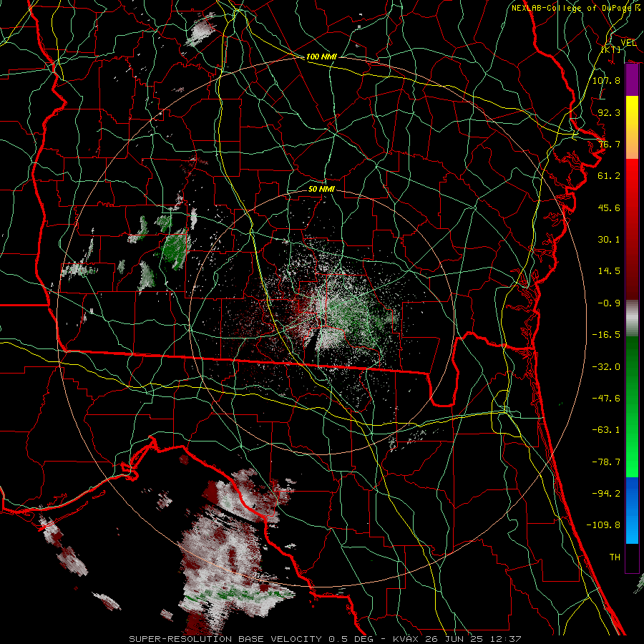Click the "TH" label beside the color bar

615,557
